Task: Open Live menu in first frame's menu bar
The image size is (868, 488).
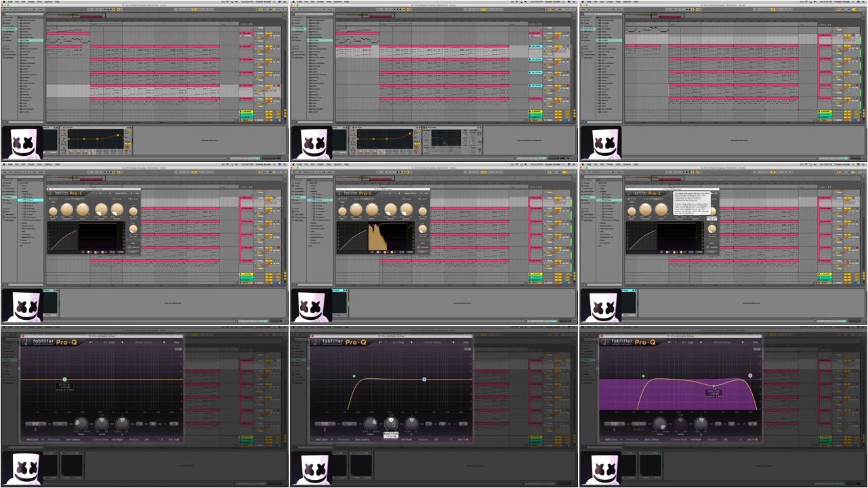Action: pyautogui.click(x=10, y=1)
